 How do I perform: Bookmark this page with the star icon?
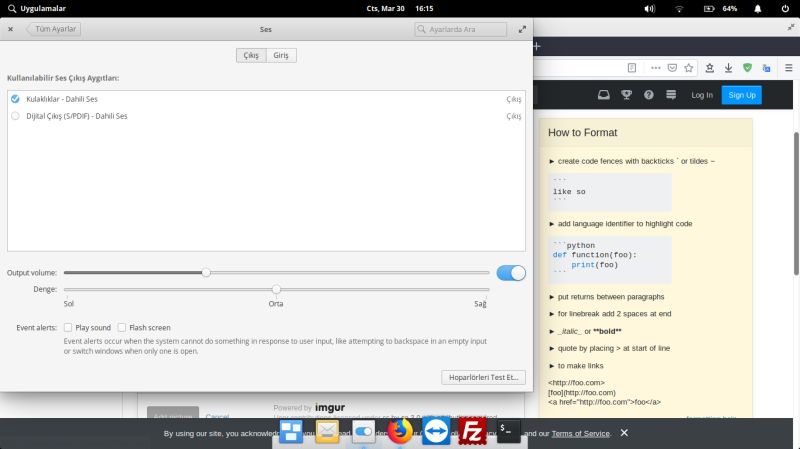[x=689, y=68]
